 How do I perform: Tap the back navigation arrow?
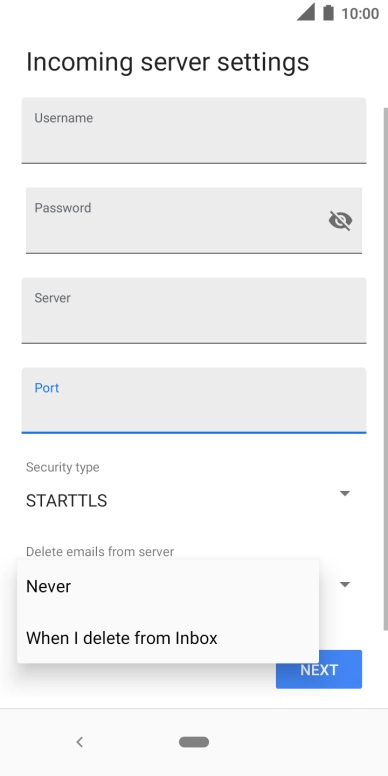80,742
